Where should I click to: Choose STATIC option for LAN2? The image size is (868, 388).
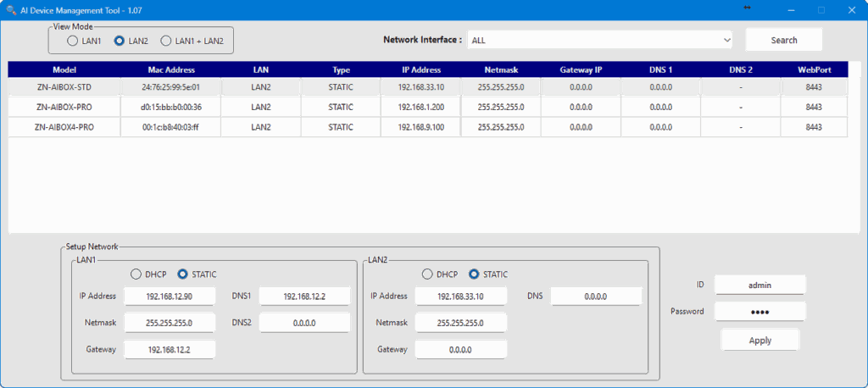click(474, 274)
